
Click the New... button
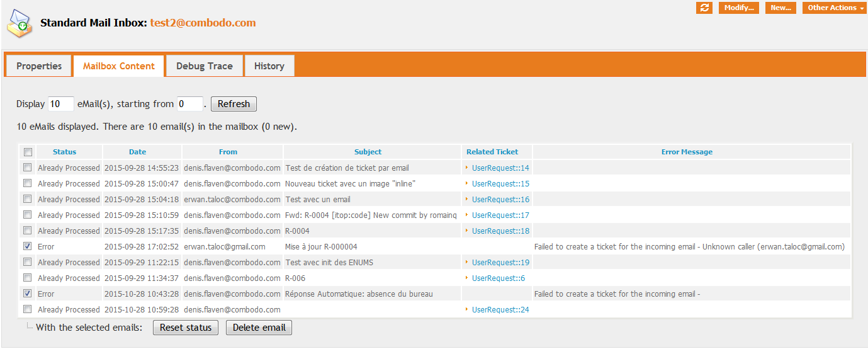tap(781, 8)
